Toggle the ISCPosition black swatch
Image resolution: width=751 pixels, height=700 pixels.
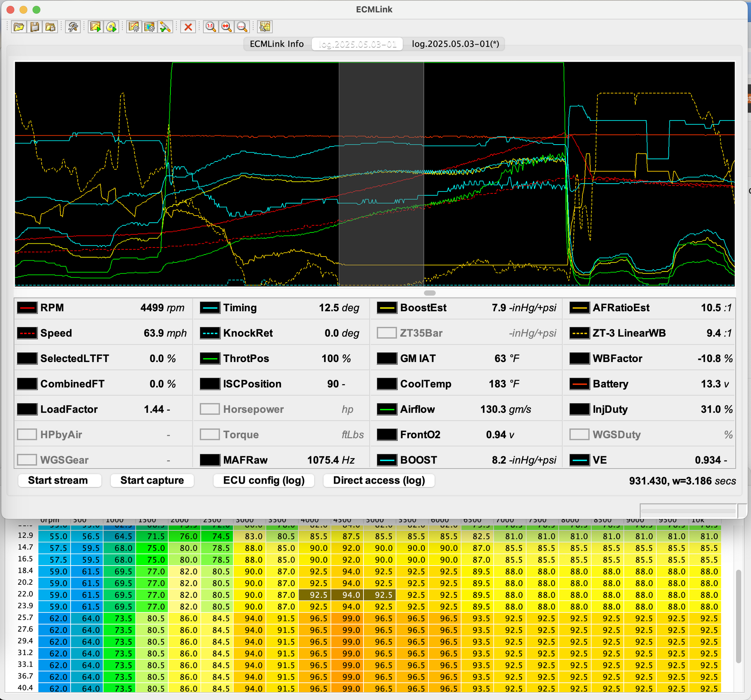(x=210, y=384)
